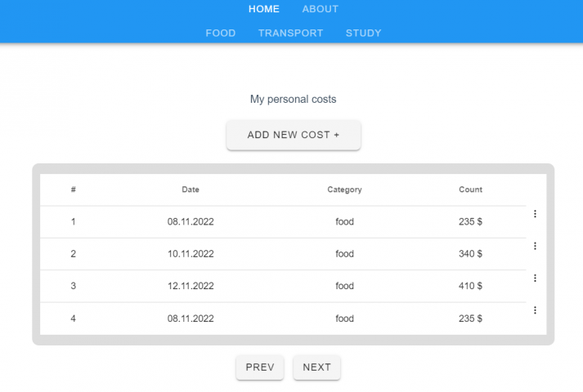Select the 340 $ count cell
This screenshot has height=392, width=583.
click(x=470, y=254)
